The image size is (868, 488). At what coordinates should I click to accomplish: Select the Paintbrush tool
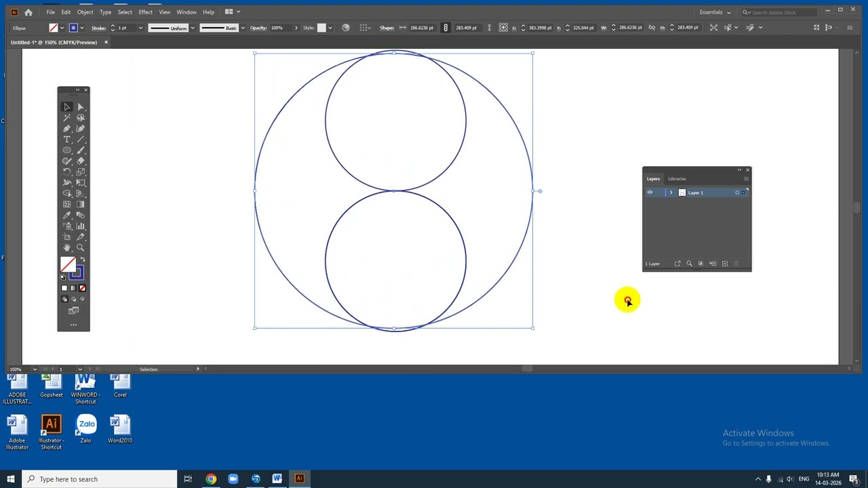pyautogui.click(x=80, y=150)
